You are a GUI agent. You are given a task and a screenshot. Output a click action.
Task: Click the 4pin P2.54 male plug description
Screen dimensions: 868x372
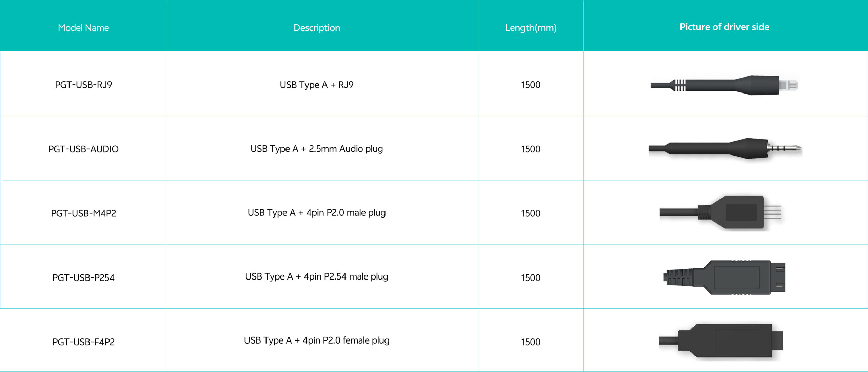[317, 277]
